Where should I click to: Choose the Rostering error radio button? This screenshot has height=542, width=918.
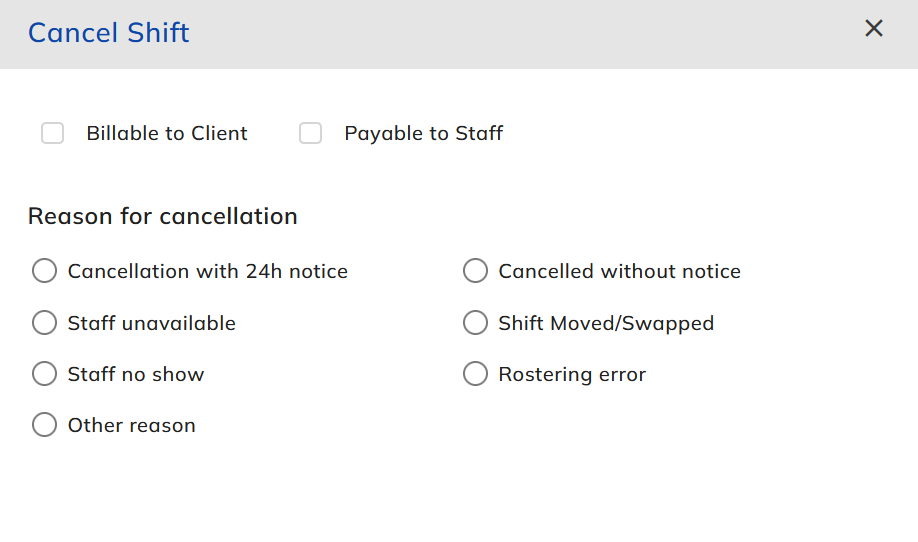point(475,374)
